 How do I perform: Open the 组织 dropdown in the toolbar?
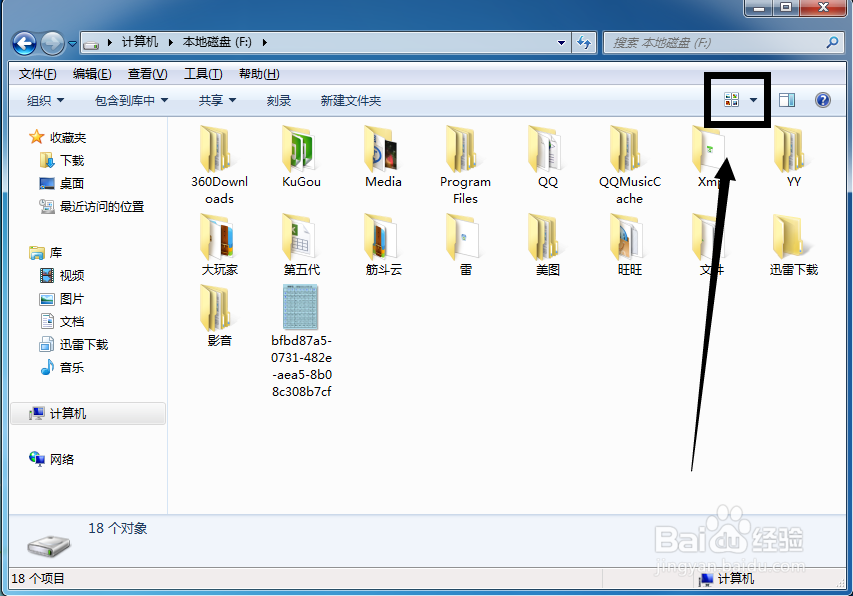tap(45, 101)
